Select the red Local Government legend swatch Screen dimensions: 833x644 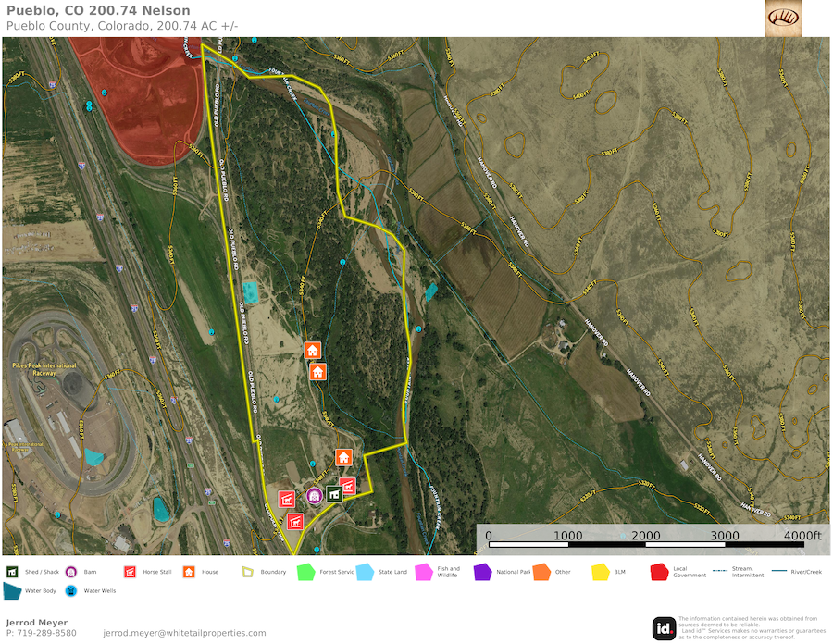click(660, 572)
